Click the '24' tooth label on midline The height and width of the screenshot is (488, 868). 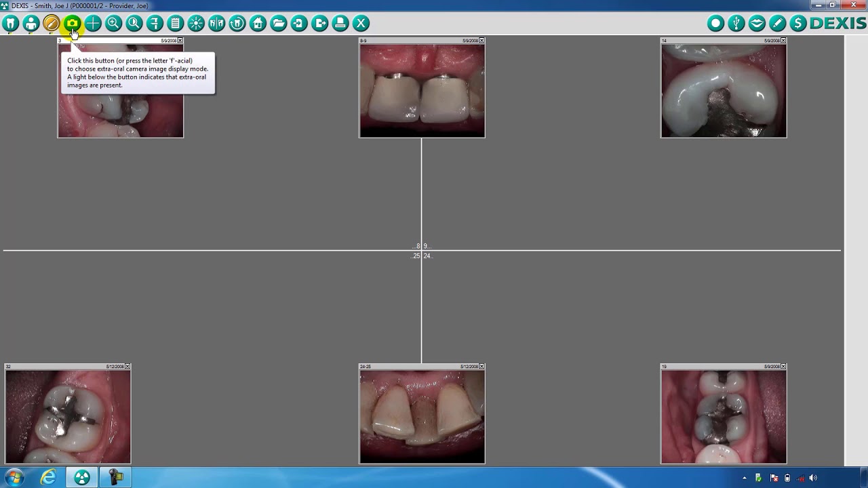(427, 256)
